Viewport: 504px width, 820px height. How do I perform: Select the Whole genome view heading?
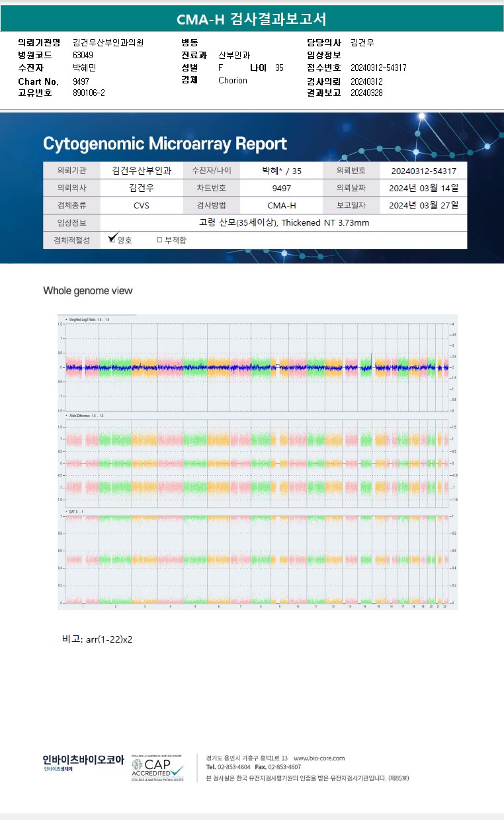tap(88, 291)
